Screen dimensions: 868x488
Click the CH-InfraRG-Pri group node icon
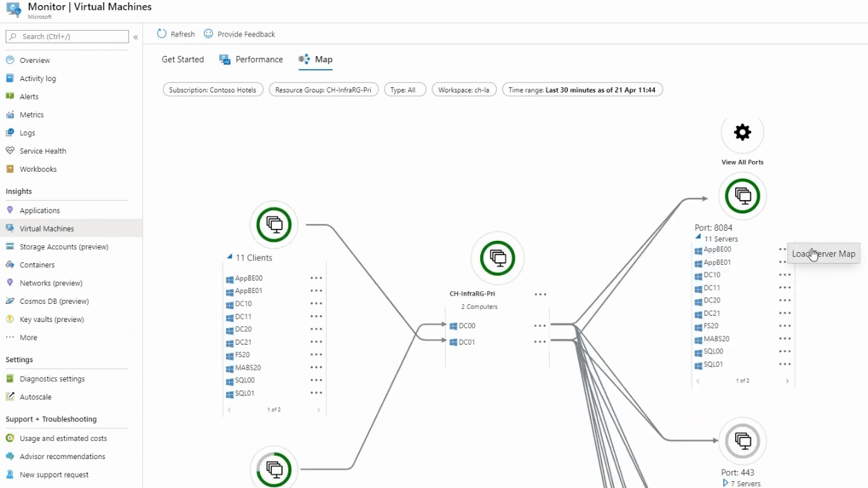click(x=498, y=258)
